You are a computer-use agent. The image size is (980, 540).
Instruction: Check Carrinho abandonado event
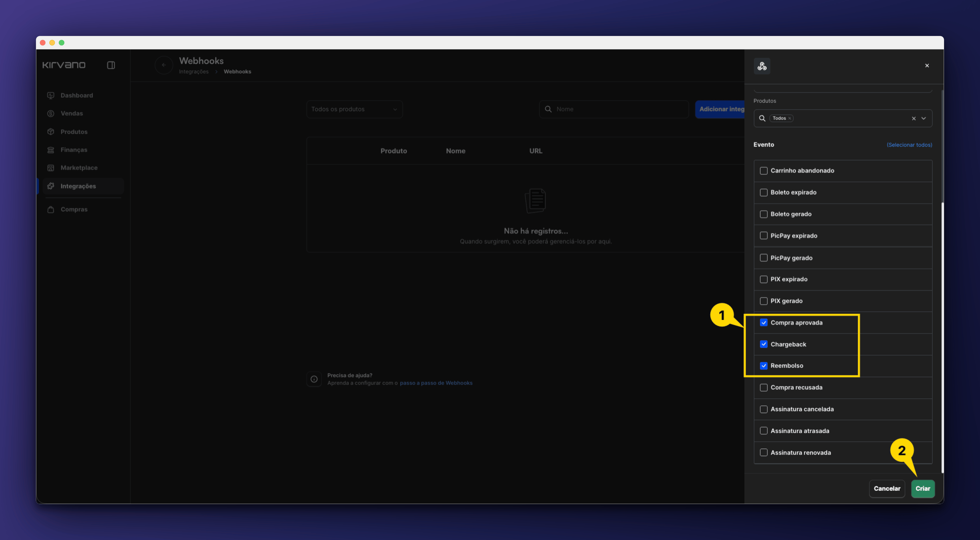pos(763,171)
